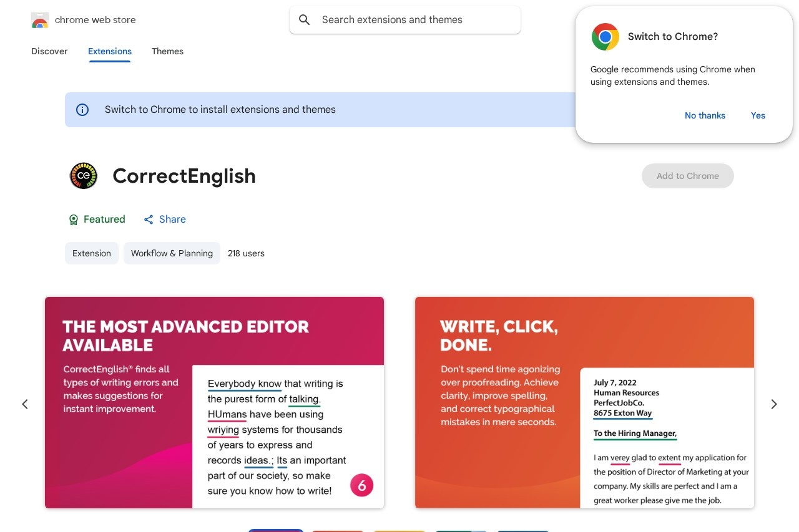Click the Chrome logo in the dialog

[x=605, y=37]
